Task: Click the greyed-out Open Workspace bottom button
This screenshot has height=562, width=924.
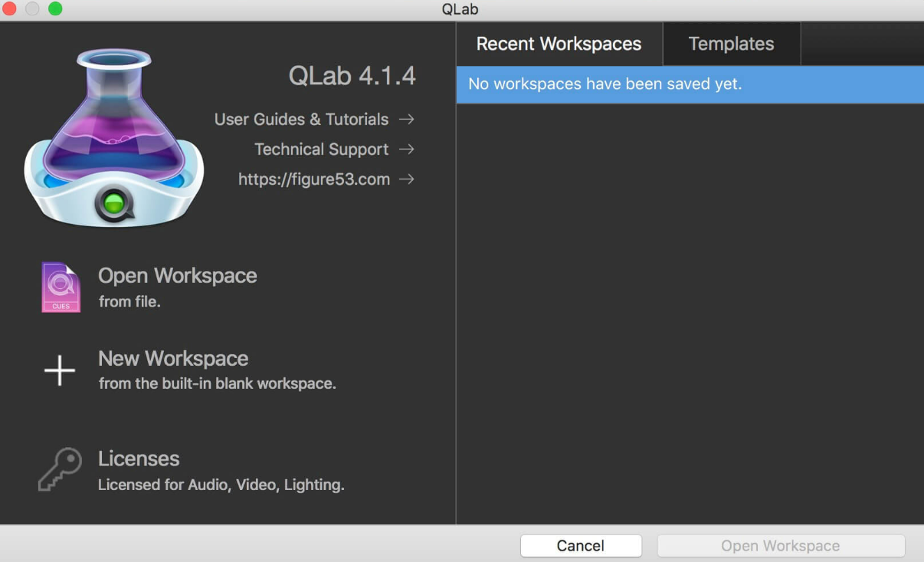Action: click(781, 546)
